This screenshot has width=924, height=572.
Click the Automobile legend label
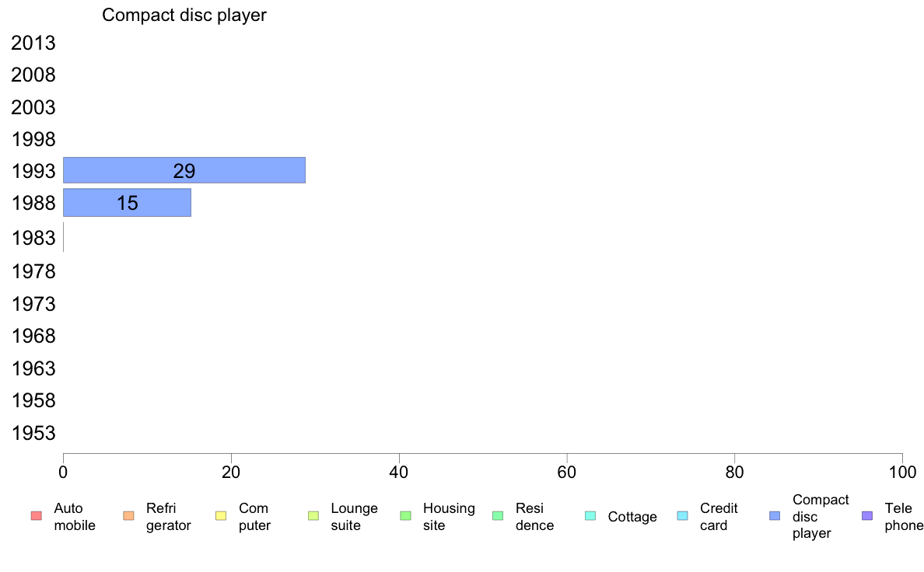click(x=75, y=517)
